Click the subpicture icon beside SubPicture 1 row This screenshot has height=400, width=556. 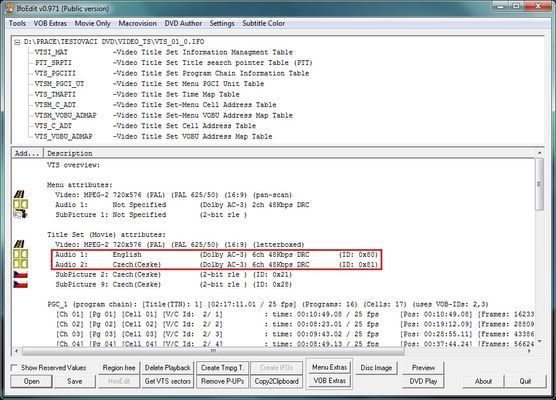point(20,214)
